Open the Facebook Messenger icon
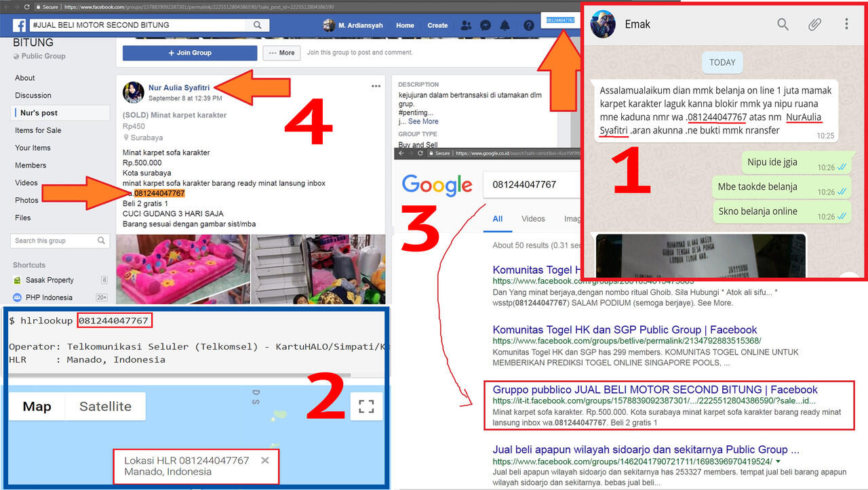This screenshot has width=868, height=490. [486, 26]
